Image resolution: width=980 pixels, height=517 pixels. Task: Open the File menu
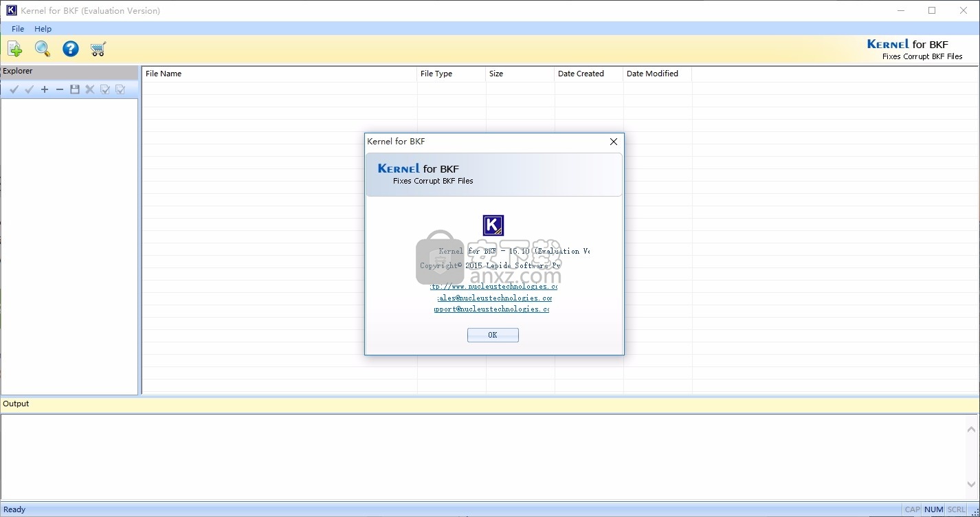pyautogui.click(x=18, y=29)
